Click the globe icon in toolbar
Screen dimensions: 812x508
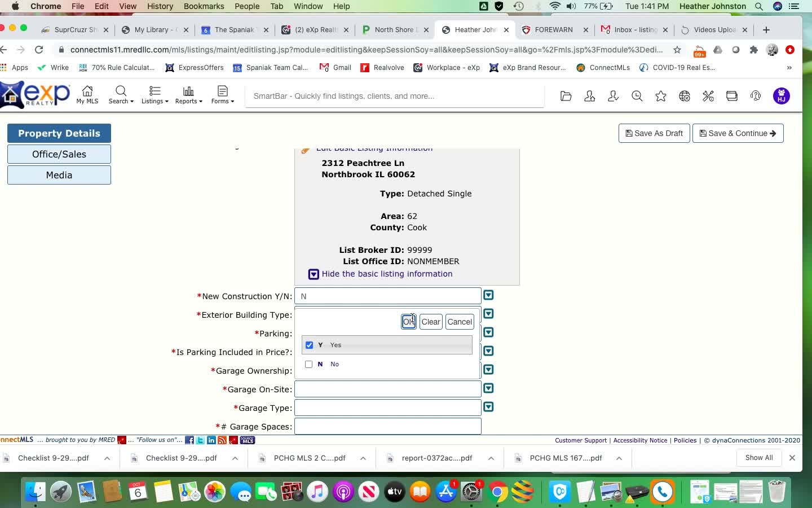point(685,96)
